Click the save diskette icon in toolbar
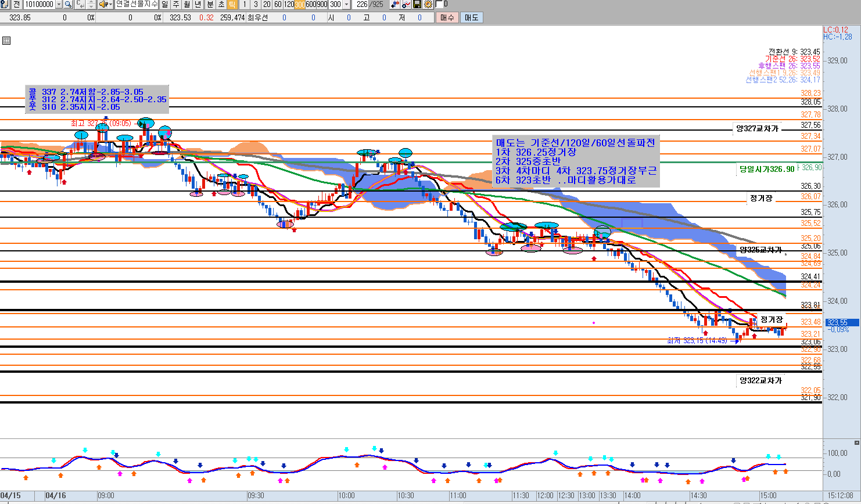 click(x=417, y=5)
